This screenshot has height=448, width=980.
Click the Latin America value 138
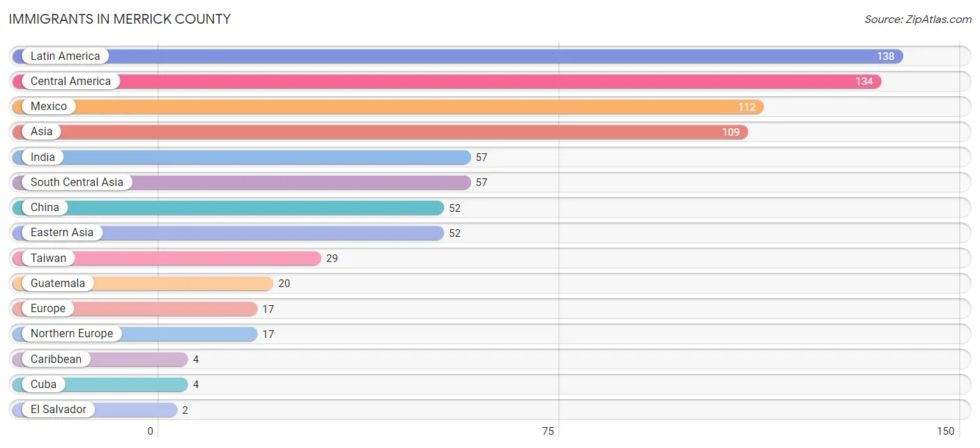point(886,56)
